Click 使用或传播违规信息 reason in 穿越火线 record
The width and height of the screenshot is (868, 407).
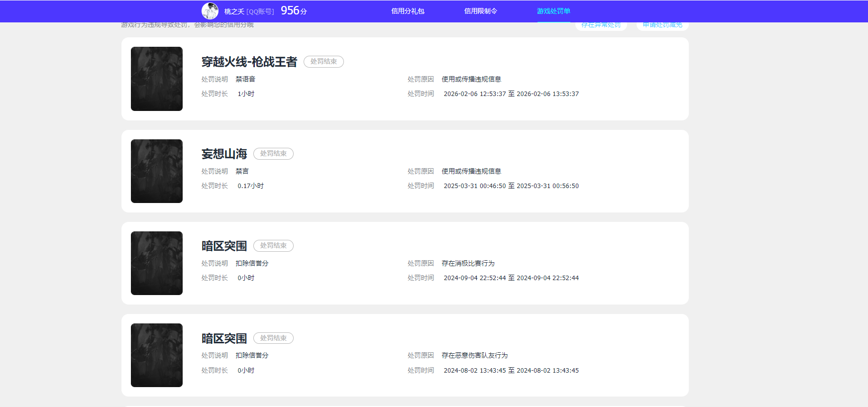(x=471, y=79)
